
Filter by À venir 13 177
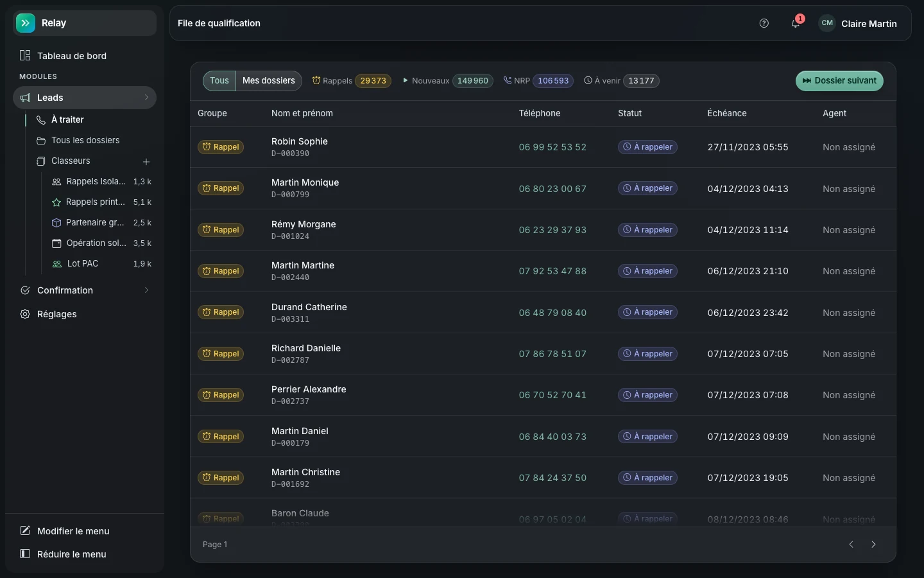click(622, 81)
